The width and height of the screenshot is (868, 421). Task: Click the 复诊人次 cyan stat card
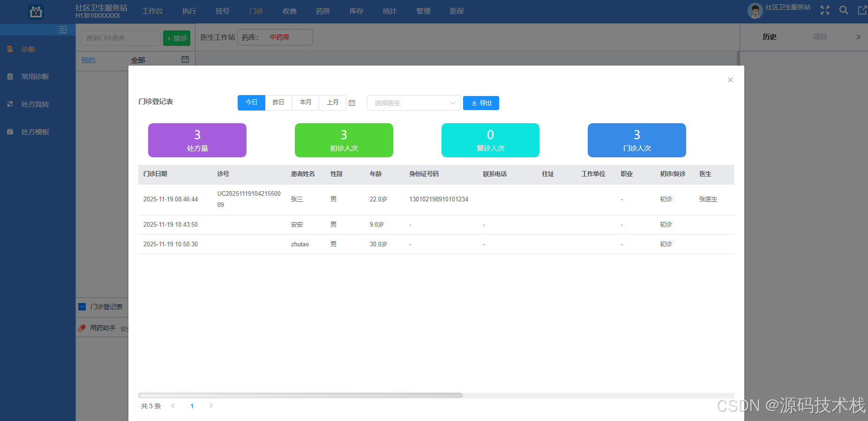(x=490, y=140)
